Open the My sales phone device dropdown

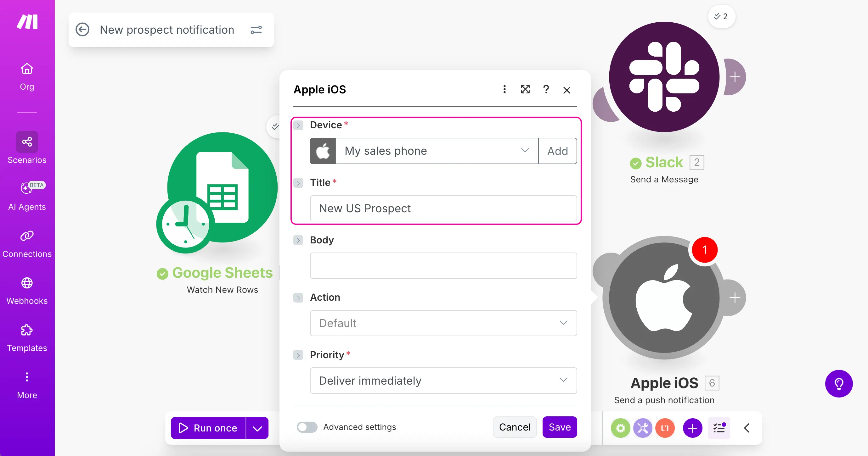tap(437, 151)
